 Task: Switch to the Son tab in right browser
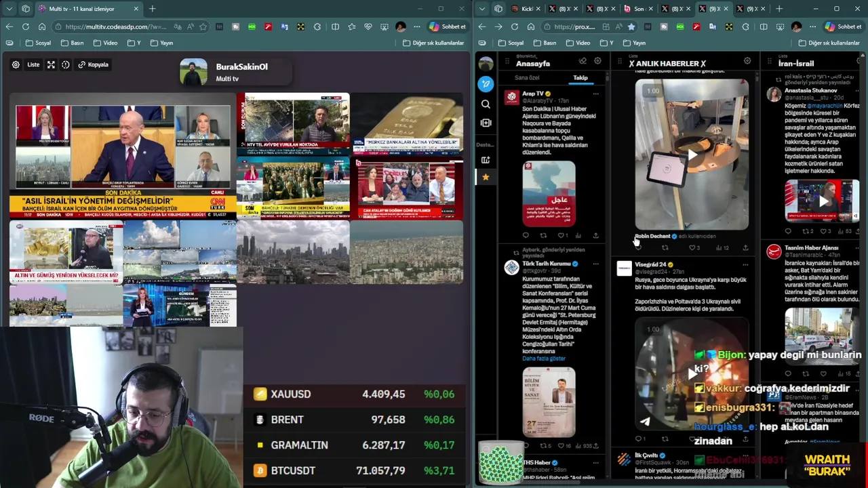pyautogui.click(x=637, y=9)
